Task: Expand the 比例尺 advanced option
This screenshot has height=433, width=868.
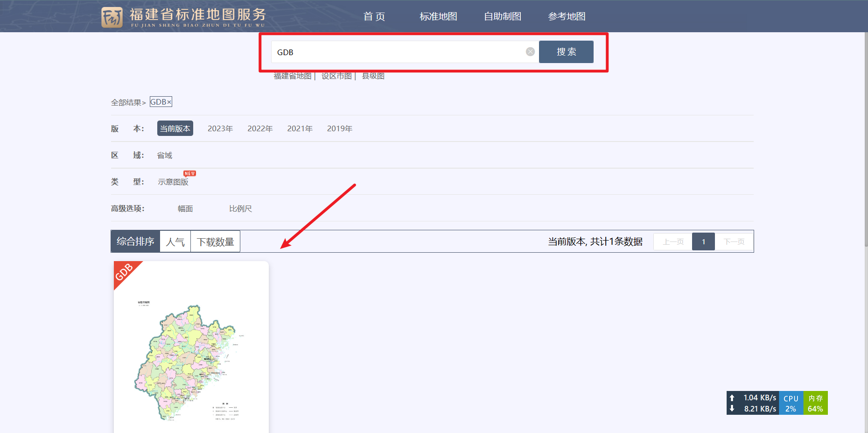Action: [240, 208]
